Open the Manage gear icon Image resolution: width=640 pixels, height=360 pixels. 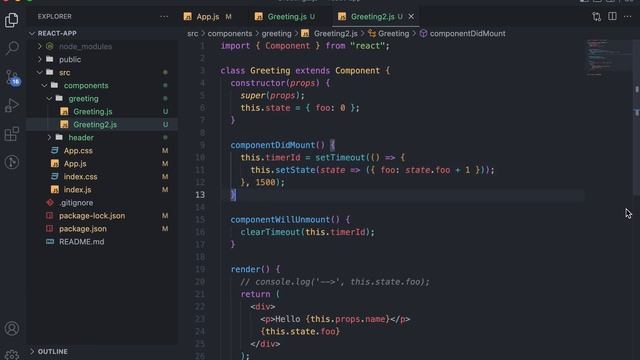pyautogui.click(x=12, y=354)
